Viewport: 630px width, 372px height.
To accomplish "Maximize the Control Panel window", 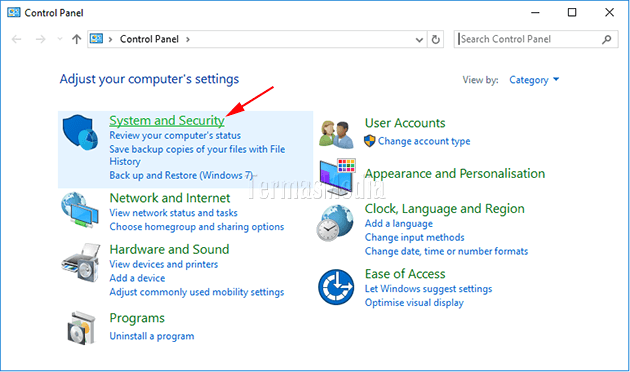I will pos(572,12).
